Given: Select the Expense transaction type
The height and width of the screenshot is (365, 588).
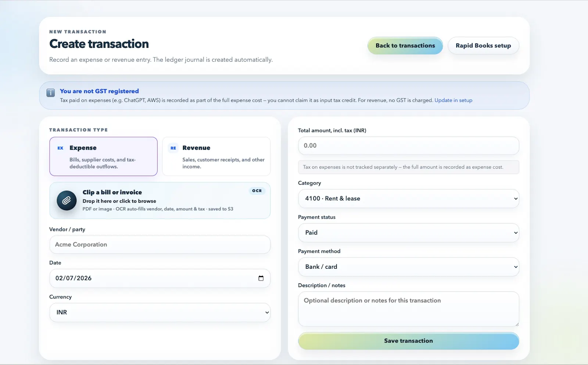Looking at the screenshot, I should tap(103, 157).
